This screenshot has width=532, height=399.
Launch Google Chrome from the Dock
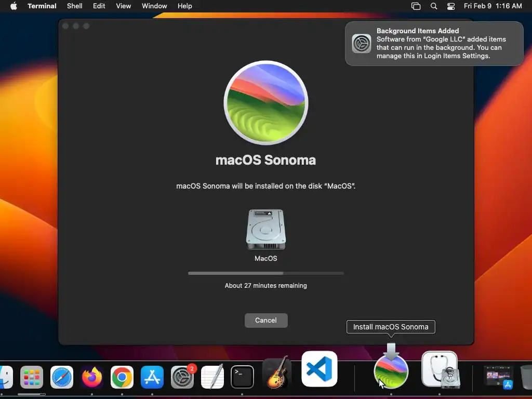122,377
